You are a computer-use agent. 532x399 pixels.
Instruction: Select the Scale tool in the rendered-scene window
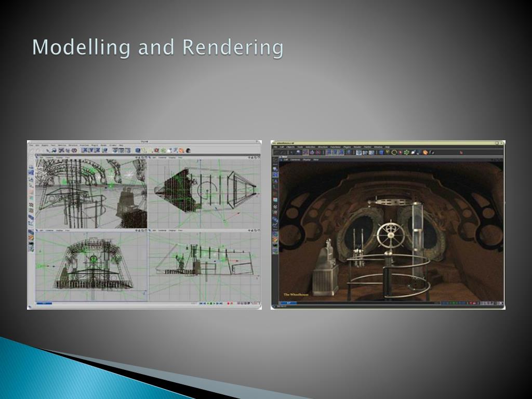coord(312,153)
